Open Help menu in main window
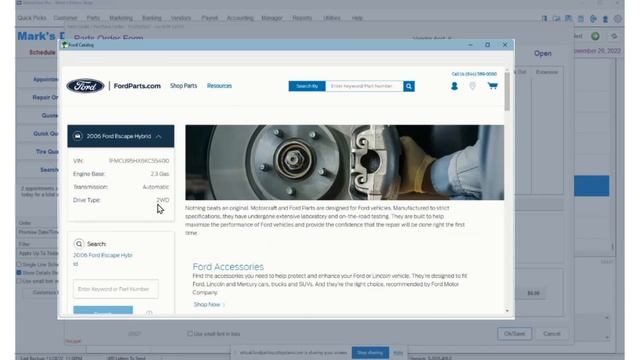This screenshot has height=360, width=640. [x=357, y=18]
